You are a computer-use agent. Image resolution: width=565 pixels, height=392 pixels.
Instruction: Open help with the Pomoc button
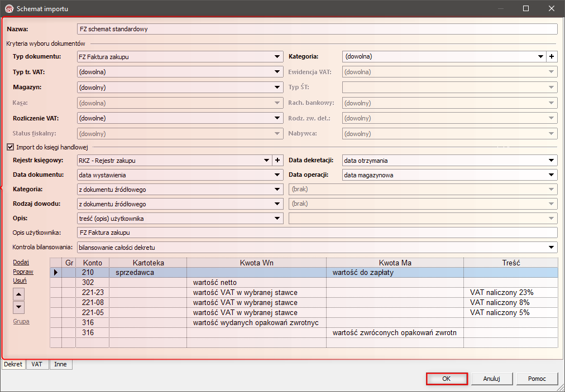[536, 379]
